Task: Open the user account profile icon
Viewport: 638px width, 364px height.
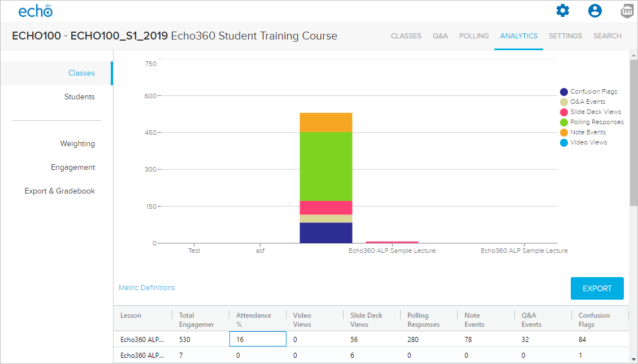Action: pyautogui.click(x=595, y=11)
